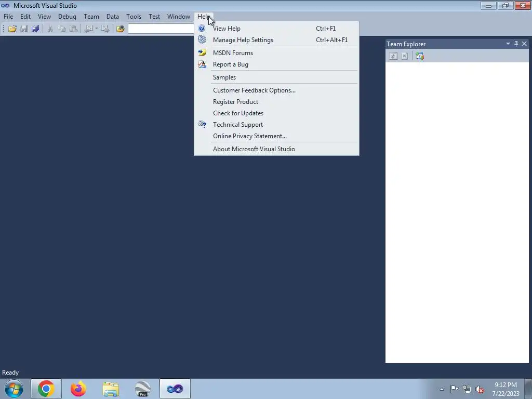Viewport: 532px width, 399px height.
Task: Click the Open File folder toolbar icon
Action: pyautogui.click(x=12, y=29)
